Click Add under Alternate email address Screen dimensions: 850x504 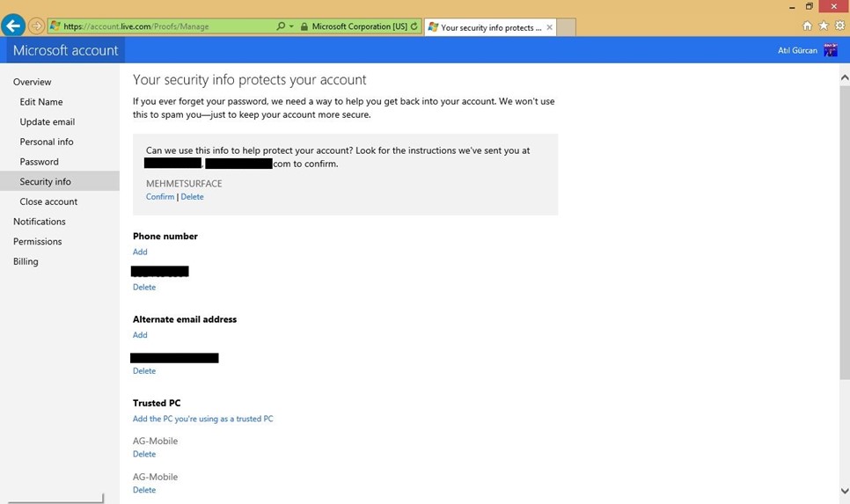[x=140, y=335]
